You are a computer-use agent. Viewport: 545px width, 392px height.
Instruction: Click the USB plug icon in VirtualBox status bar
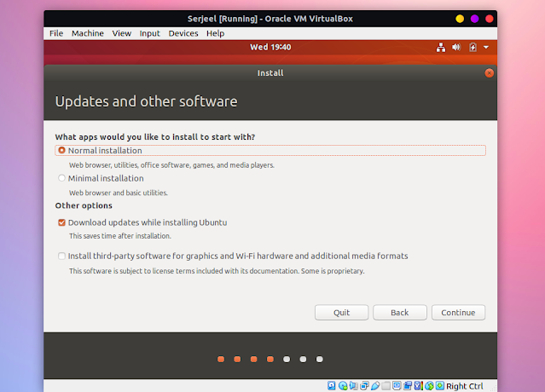tap(375, 386)
